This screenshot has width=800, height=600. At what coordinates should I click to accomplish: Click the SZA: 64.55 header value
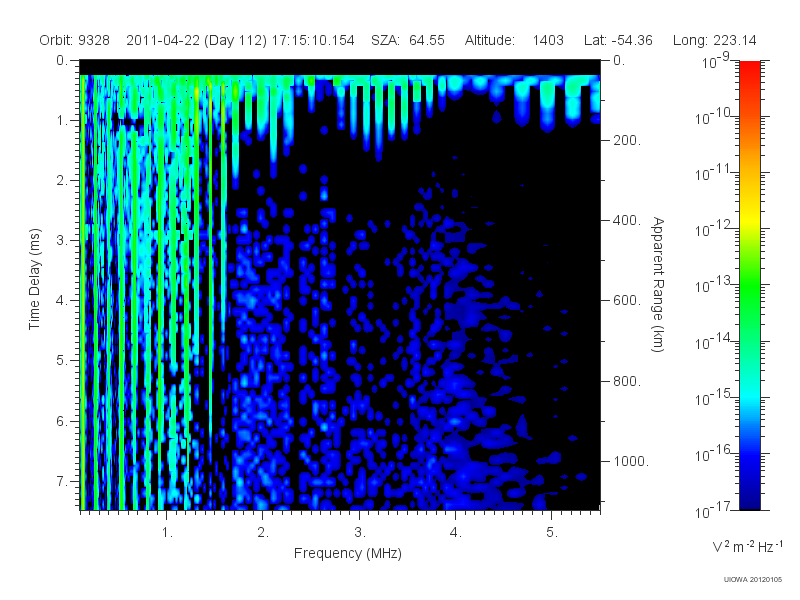coord(408,40)
